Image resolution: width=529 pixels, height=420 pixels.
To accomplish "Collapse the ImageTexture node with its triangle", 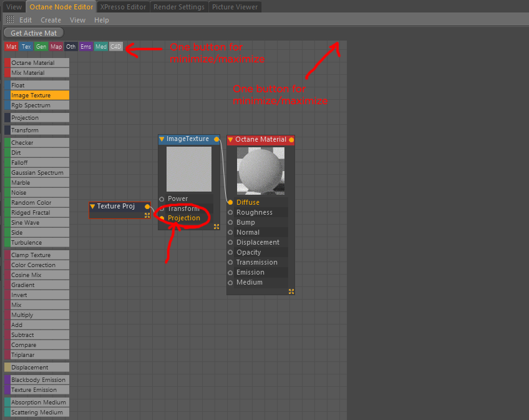I will [x=162, y=139].
